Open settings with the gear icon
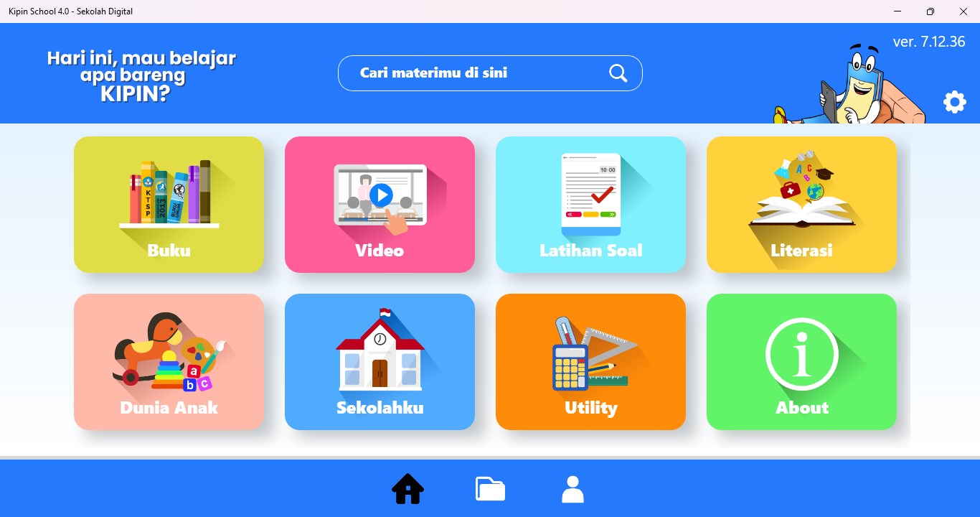 click(955, 102)
